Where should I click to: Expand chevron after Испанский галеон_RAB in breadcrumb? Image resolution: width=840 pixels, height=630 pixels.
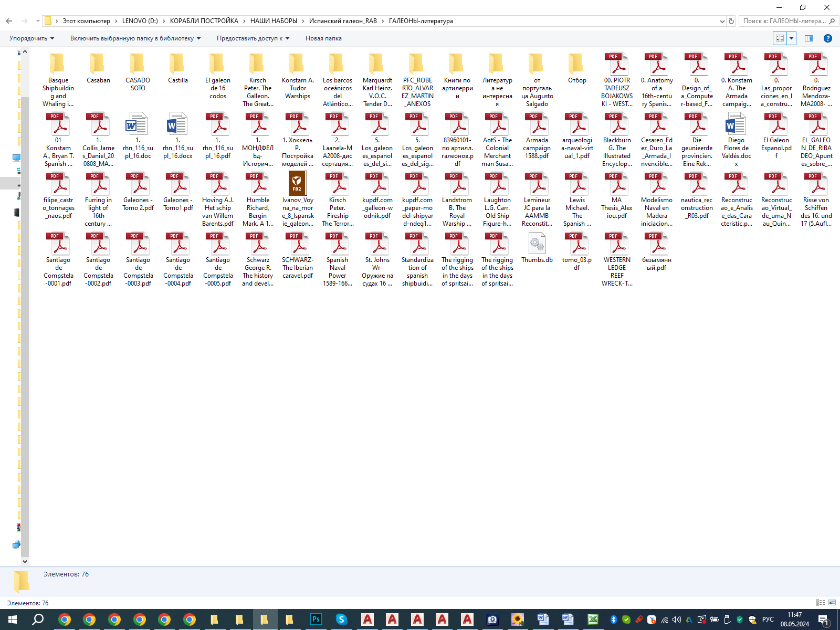coord(383,21)
